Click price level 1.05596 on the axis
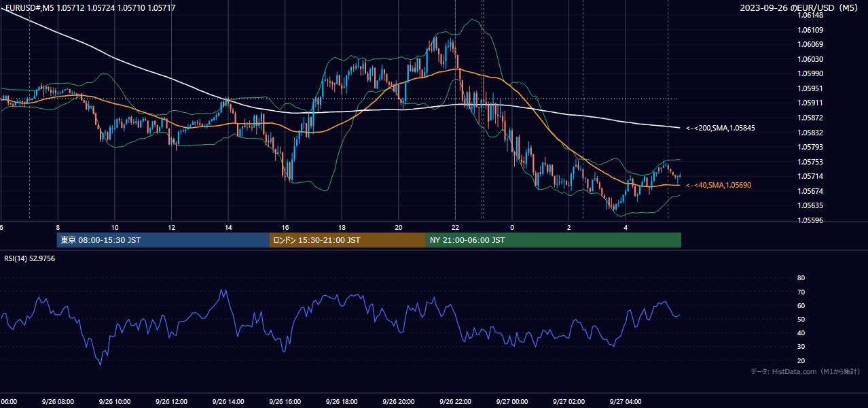Viewport: 868px width, 408px height. (x=810, y=220)
